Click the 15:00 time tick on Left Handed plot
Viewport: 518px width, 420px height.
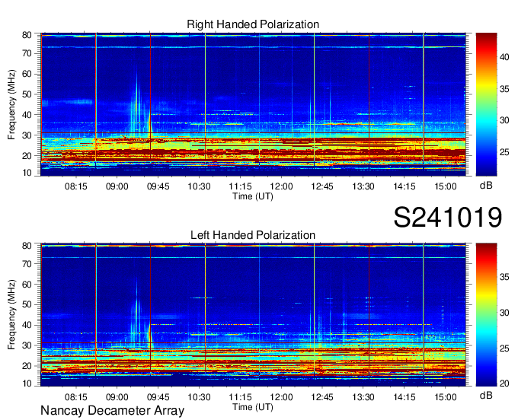446,397
